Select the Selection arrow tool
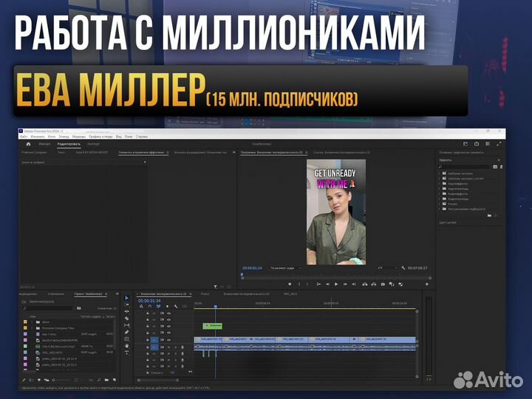The width and height of the screenshot is (532, 399). coord(127,298)
